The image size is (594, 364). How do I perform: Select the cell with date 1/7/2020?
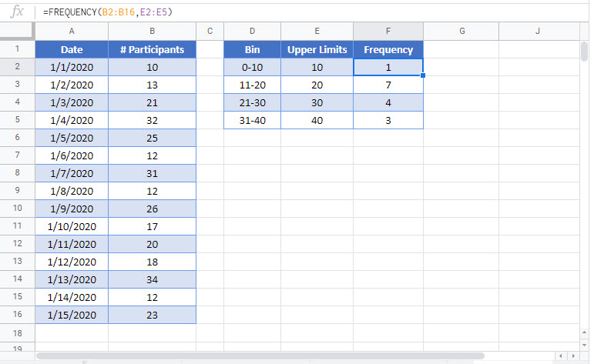pyautogui.click(x=72, y=173)
